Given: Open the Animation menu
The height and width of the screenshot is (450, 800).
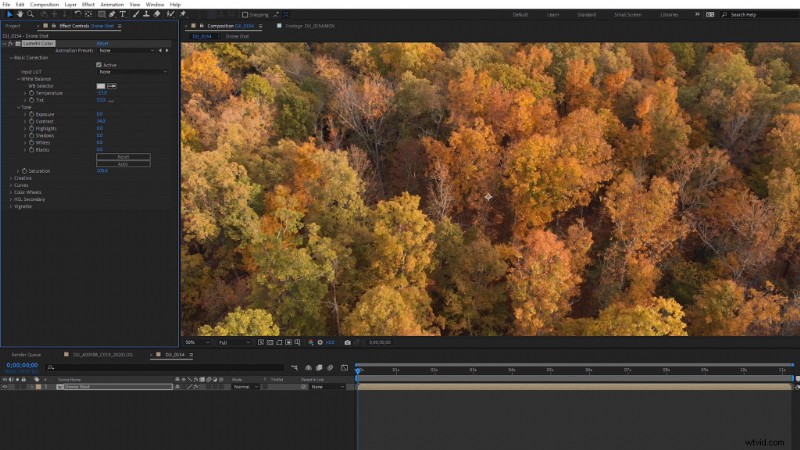Looking at the screenshot, I should click(112, 4).
